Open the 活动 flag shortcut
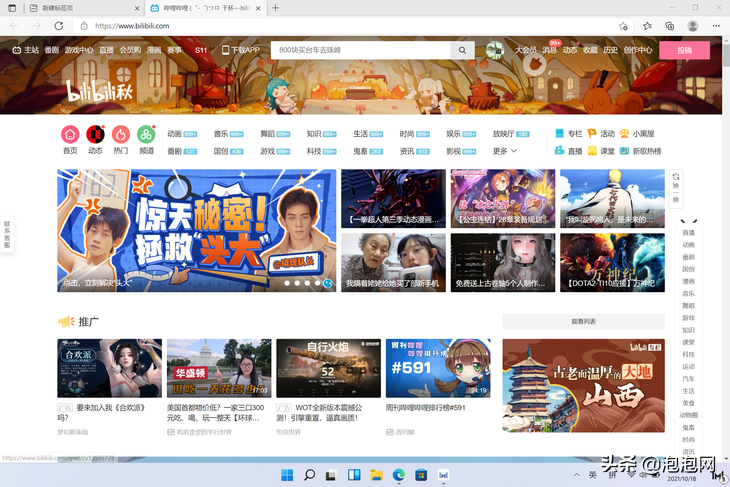 tap(601, 134)
